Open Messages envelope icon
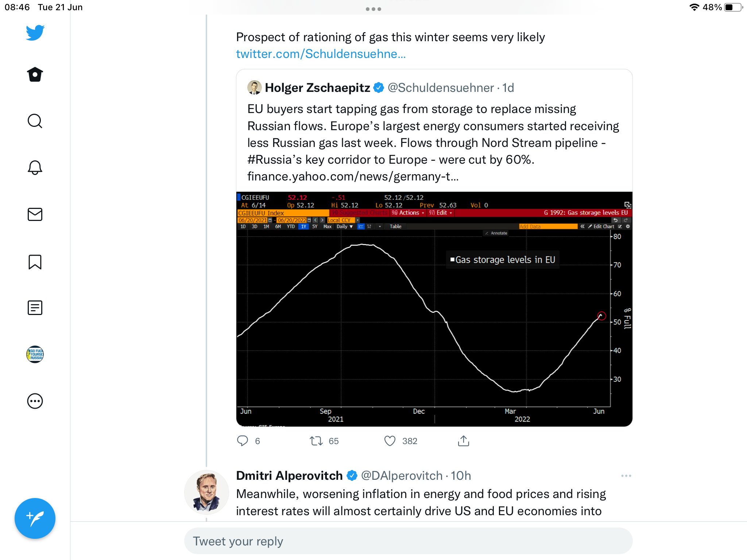The height and width of the screenshot is (560, 747). [x=35, y=214]
